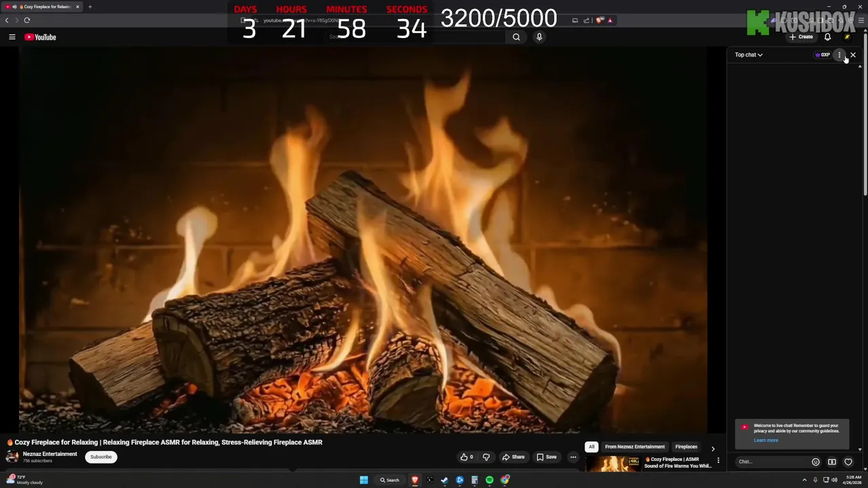Select the All filter chip
This screenshot has height=488, width=868.
[591, 447]
